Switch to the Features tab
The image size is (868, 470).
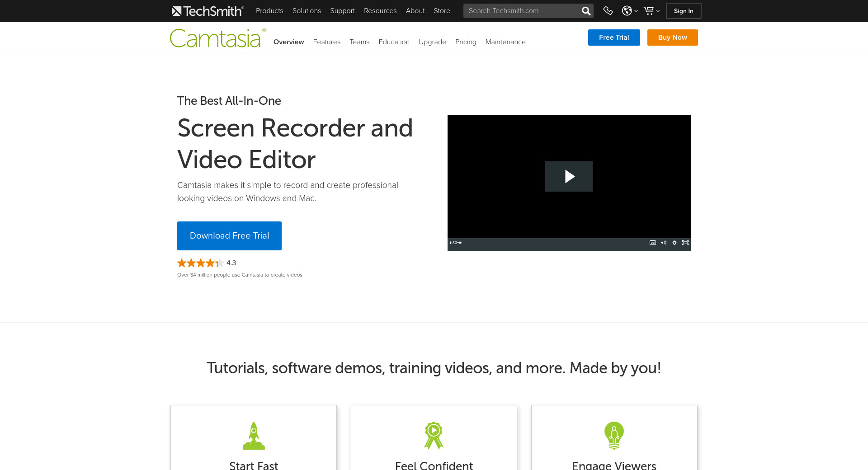pyautogui.click(x=326, y=42)
